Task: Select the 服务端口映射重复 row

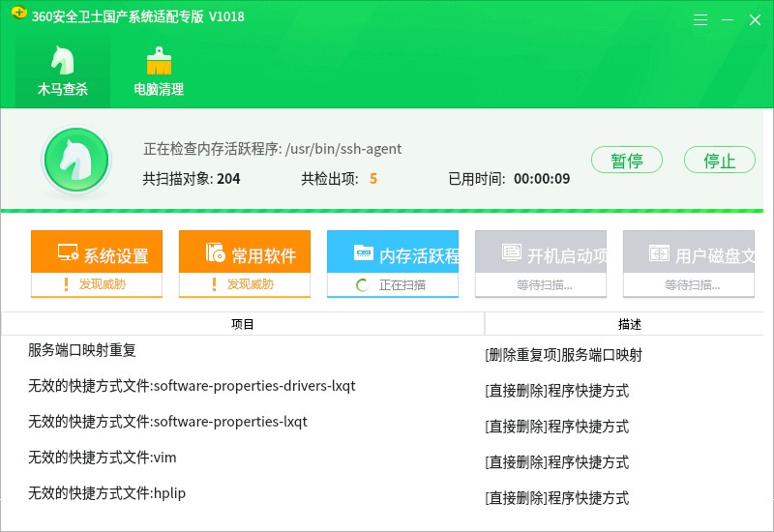Action: pyautogui.click(x=382, y=351)
